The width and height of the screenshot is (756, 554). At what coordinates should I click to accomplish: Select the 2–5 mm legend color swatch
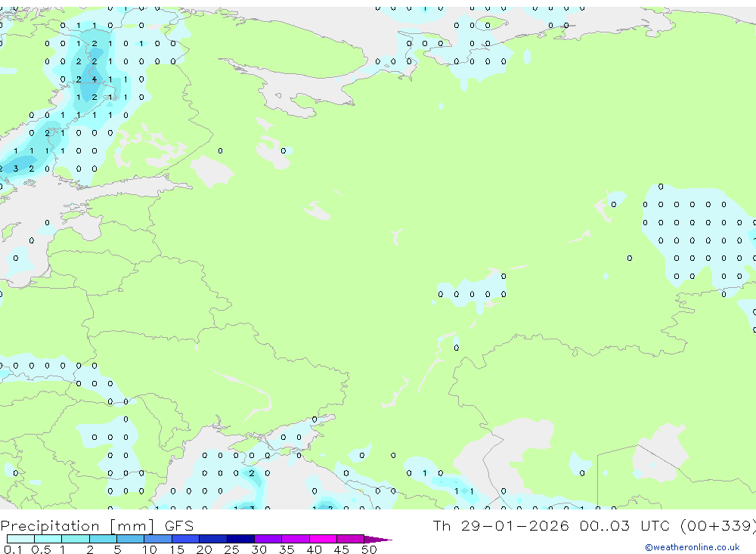103,539
